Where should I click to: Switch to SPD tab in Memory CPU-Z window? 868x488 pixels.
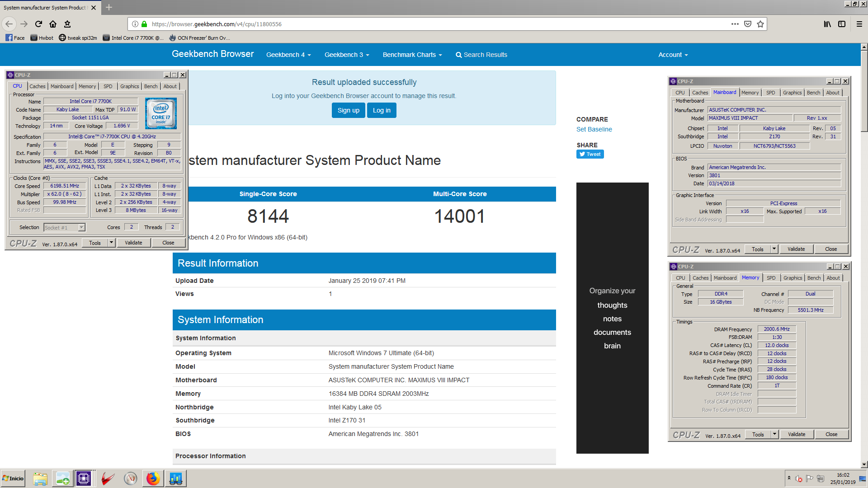(x=771, y=278)
